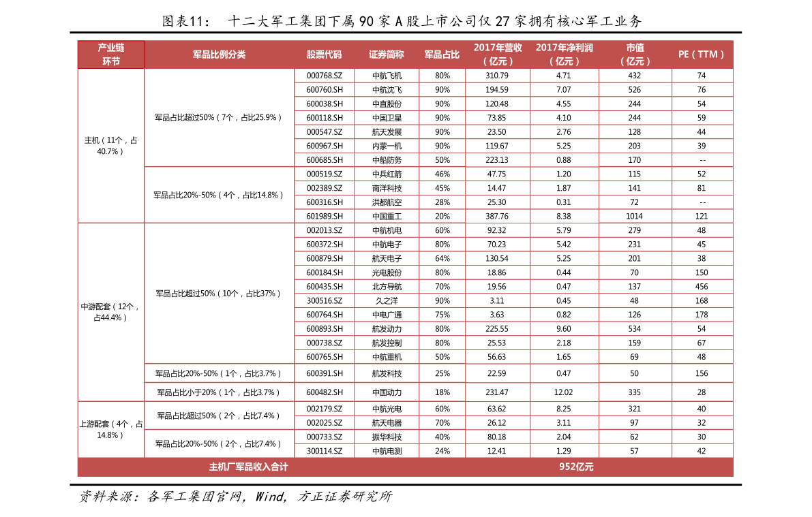Select the 中航飞机 cell
The width and height of the screenshot is (812, 517).
click(387, 76)
